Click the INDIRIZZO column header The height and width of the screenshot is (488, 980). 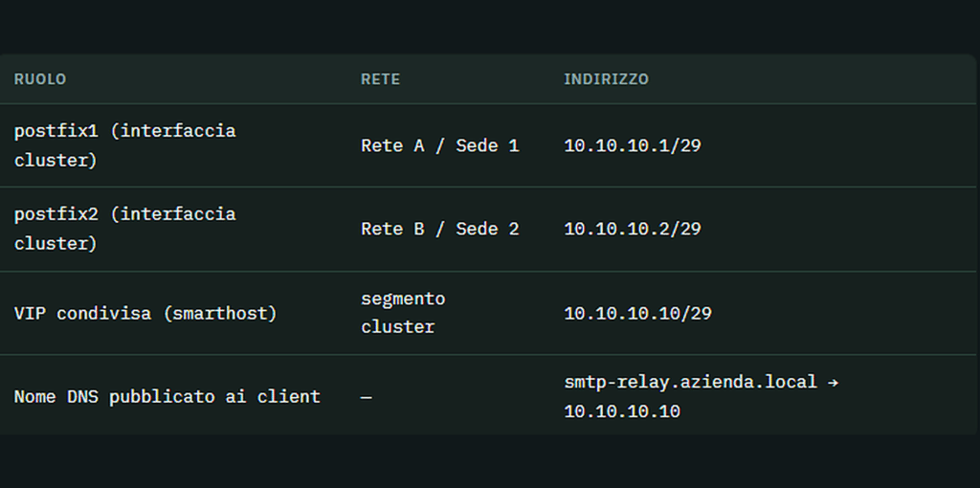tap(606, 79)
